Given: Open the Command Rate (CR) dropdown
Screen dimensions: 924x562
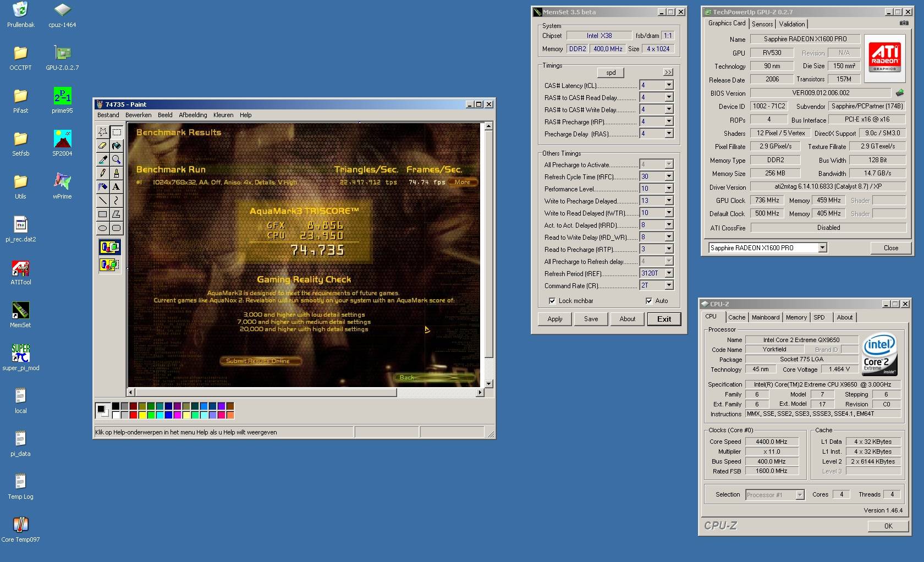Looking at the screenshot, I should 669,285.
